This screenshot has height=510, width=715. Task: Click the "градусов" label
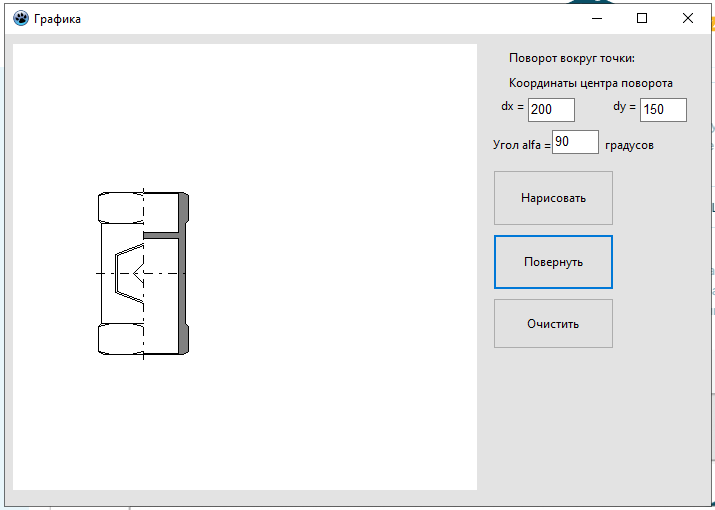coord(629,145)
